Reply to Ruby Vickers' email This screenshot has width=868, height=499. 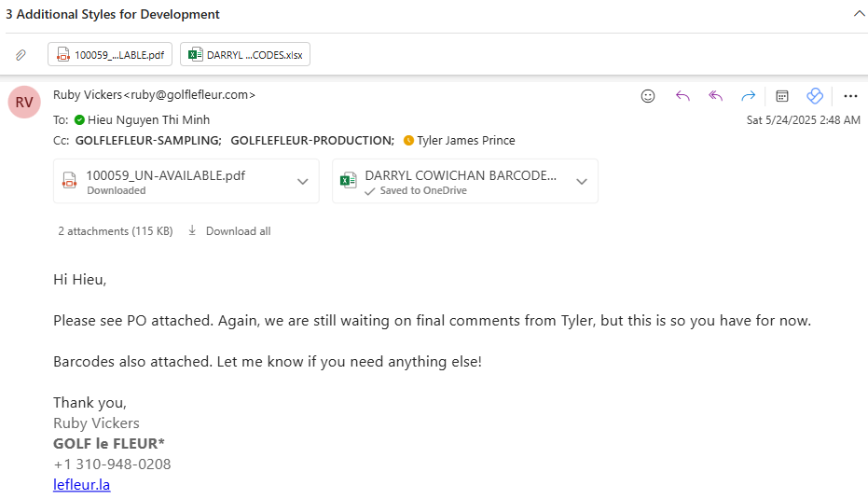[682, 96]
